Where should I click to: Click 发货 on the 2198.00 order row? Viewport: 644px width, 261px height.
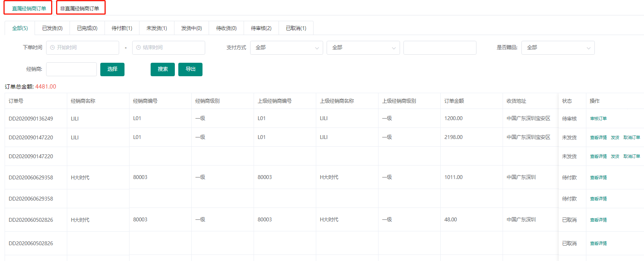click(615, 137)
